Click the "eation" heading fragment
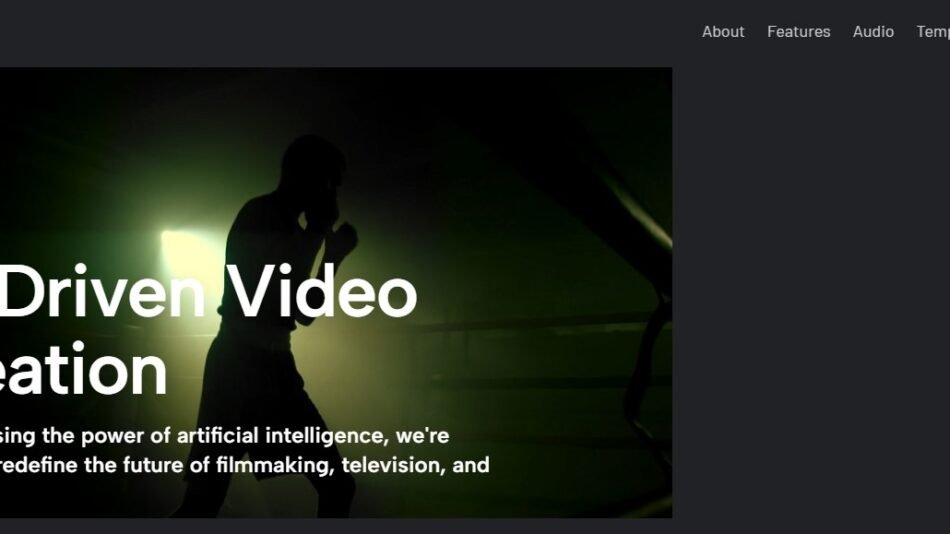 tap(82, 369)
